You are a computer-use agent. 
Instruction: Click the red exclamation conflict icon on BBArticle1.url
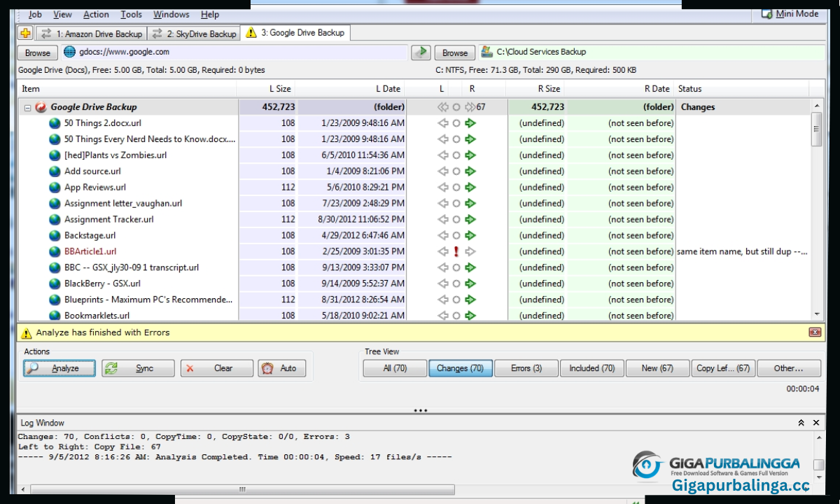(x=456, y=251)
